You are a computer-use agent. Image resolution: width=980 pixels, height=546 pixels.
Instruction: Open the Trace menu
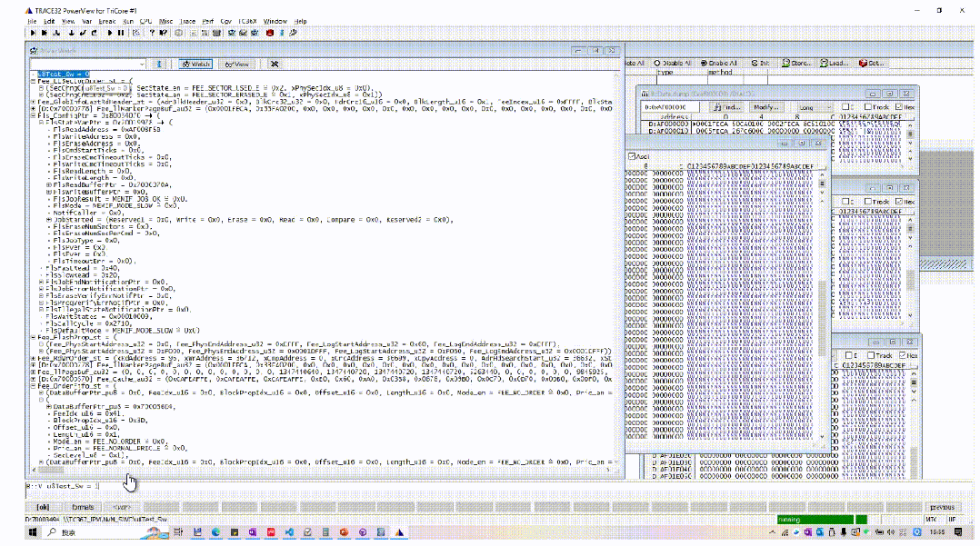[187, 21]
